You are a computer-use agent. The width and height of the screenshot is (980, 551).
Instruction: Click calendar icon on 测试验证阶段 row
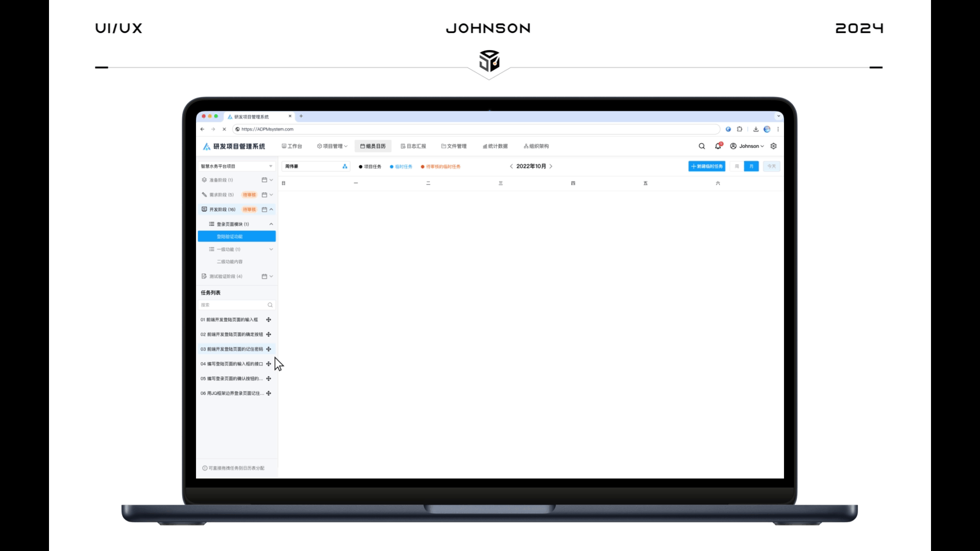[264, 277]
